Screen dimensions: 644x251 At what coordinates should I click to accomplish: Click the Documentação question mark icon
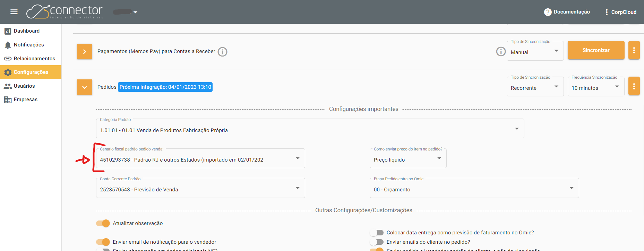pos(548,12)
